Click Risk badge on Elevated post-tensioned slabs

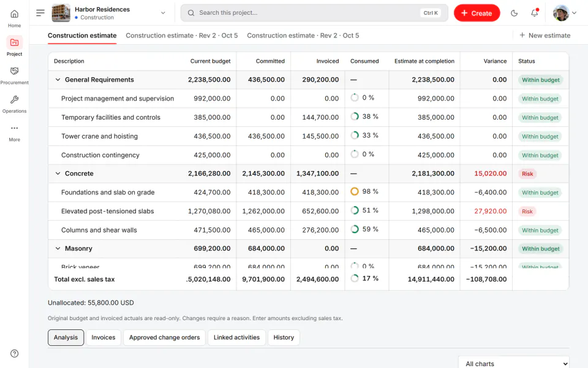coord(527,212)
